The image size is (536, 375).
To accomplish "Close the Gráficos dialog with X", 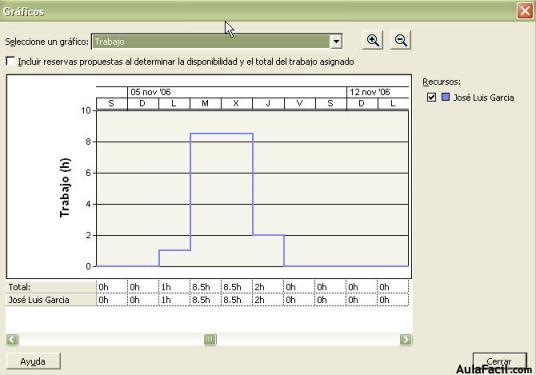I will (525, 11).
